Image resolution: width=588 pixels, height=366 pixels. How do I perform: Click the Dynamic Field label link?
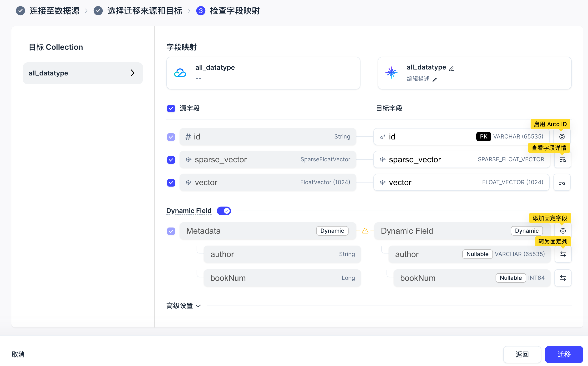pyautogui.click(x=189, y=211)
